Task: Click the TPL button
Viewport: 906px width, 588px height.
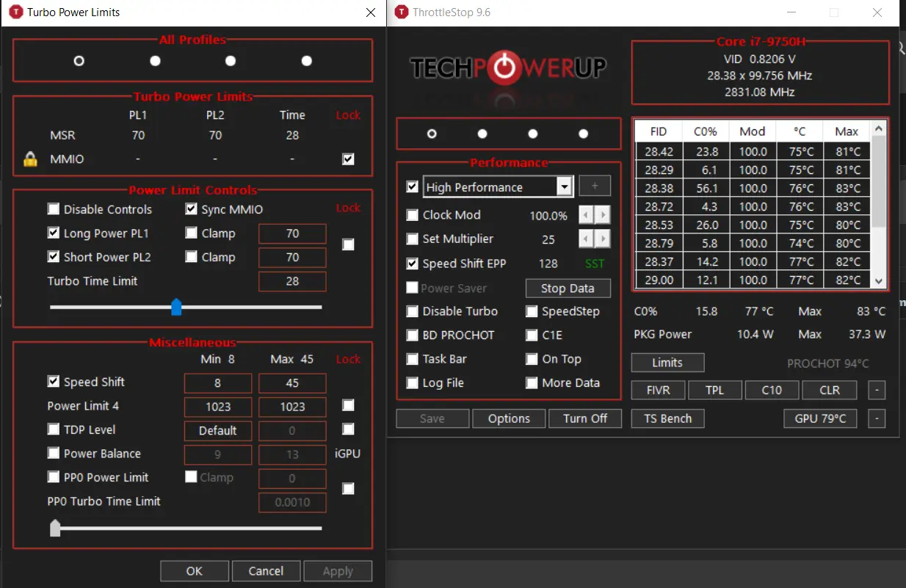Action: [715, 390]
